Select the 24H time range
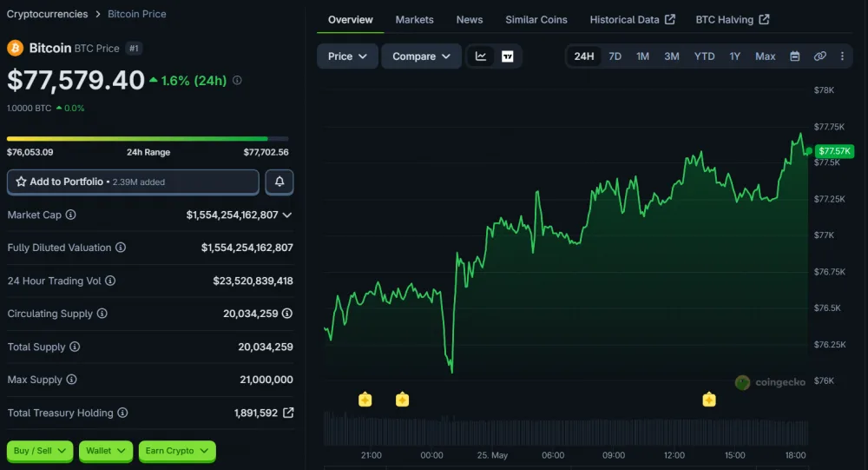The image size is (868, 470). [x=584, y=56]
